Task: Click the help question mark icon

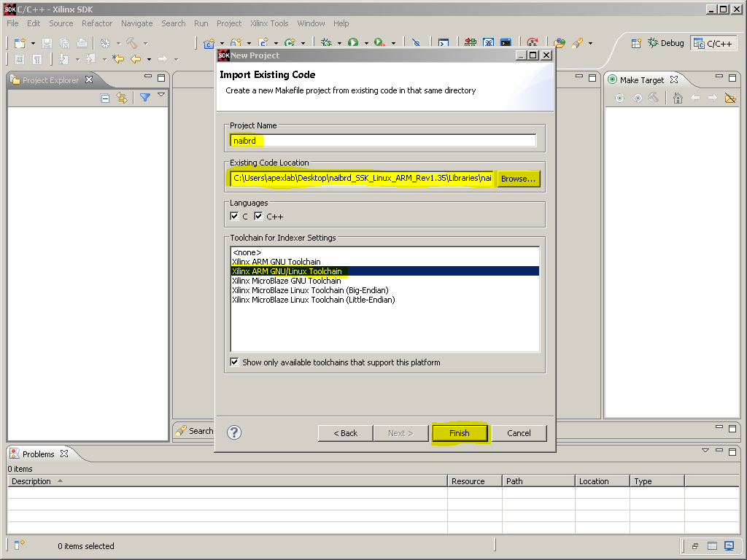Action: point(234,432)
